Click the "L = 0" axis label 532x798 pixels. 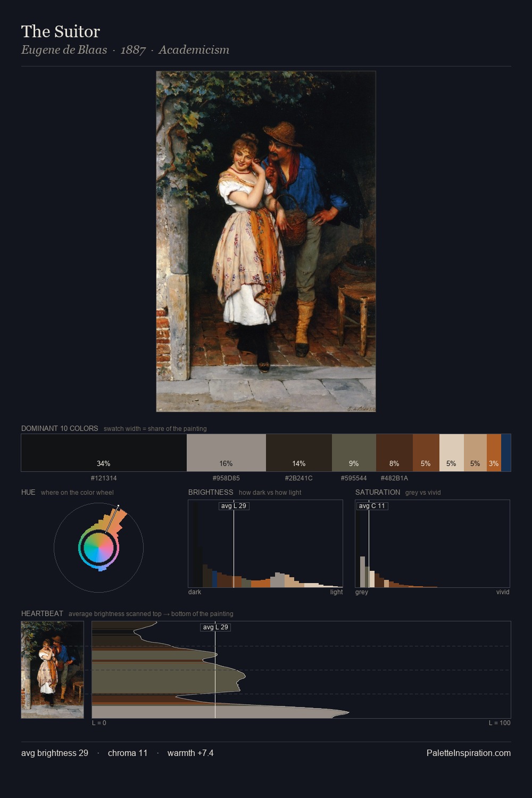pos(99,723)
